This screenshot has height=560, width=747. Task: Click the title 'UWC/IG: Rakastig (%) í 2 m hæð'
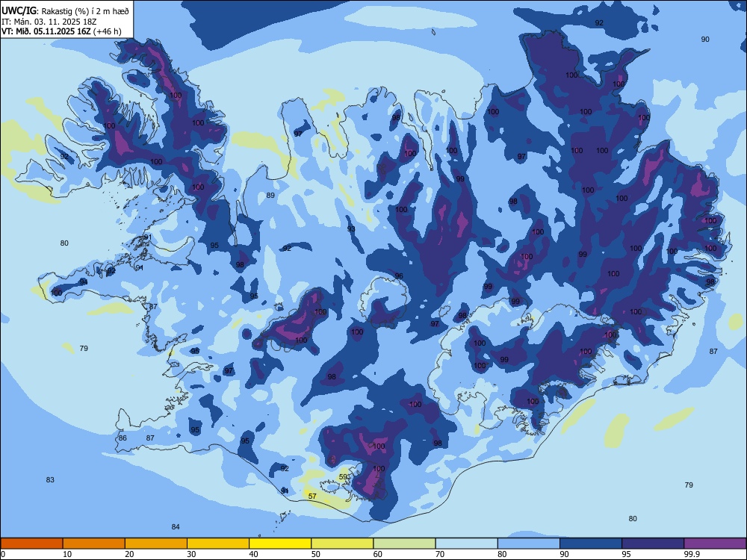[x=65, y=10]
